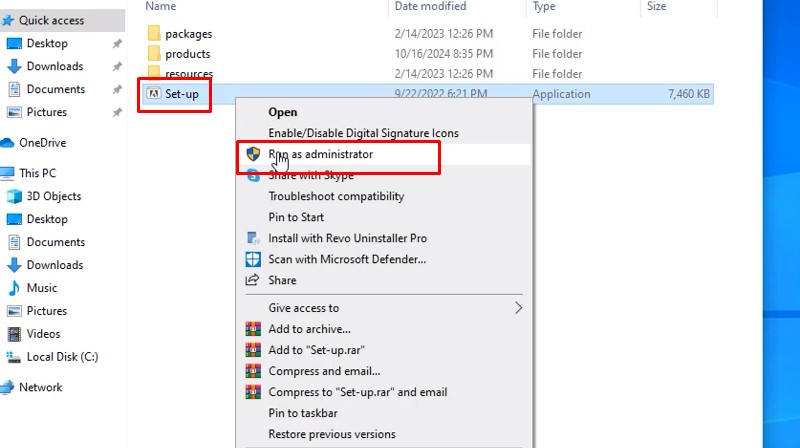800x448 pixels.
Task: Click the Set-up application file icon
Action: [x=153, y=94]
